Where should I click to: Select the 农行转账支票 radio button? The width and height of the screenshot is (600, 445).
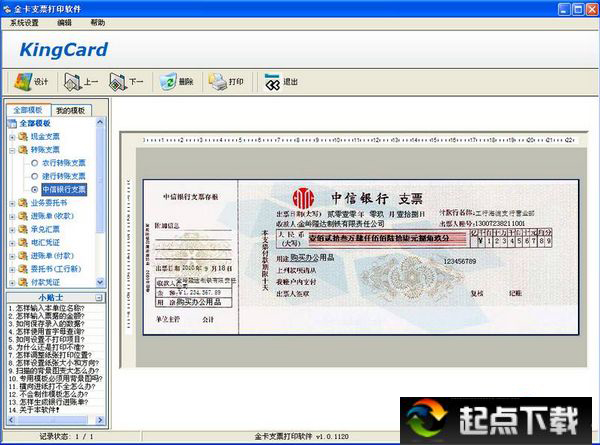coord(34,163)
